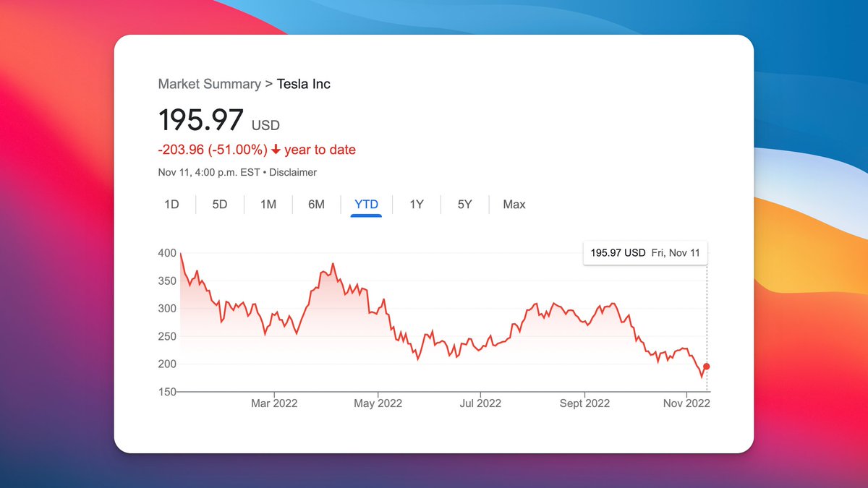Switch to the 1D time range tab
This screenshot has width=868, height=488.
pyautogui.click(x=171, y=205)
